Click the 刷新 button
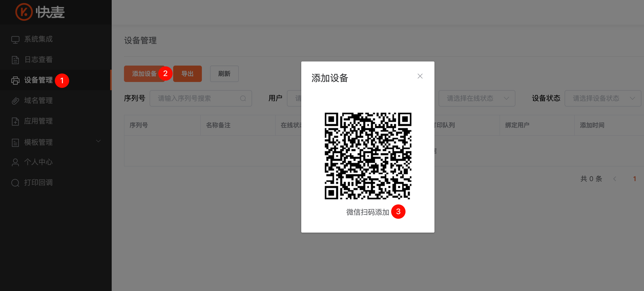Viewport: 644px width, 291px height. [x=224, y=74]
